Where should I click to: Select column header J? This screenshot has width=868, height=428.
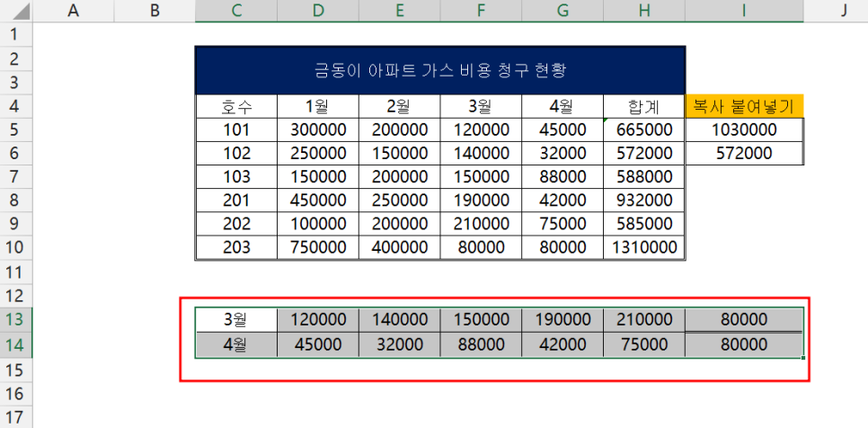coord(836,11)
